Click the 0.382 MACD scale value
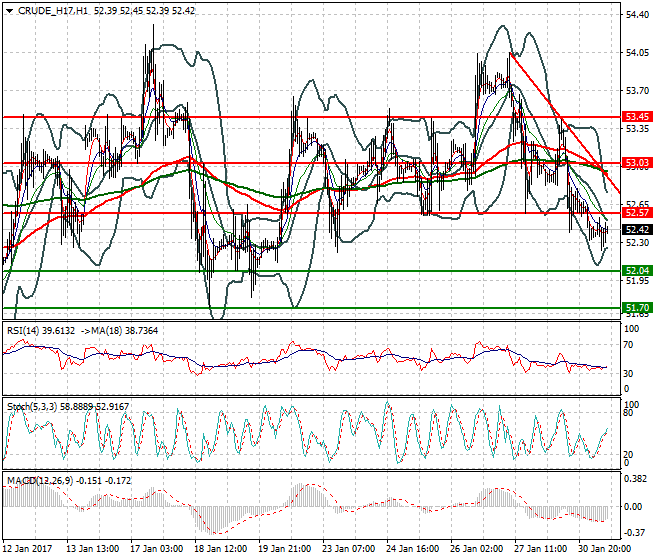This screenshot has height=560, width=660. pos(635,479)
